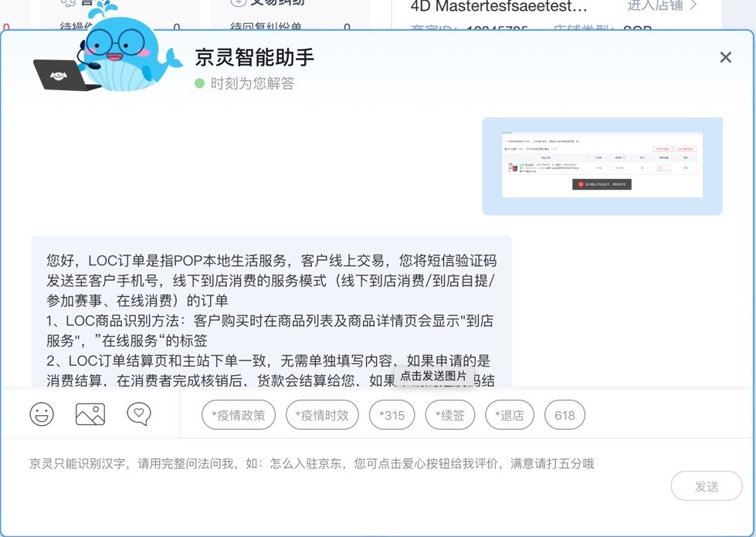Click the 京灵智能助手 title text

click(255, 57)
